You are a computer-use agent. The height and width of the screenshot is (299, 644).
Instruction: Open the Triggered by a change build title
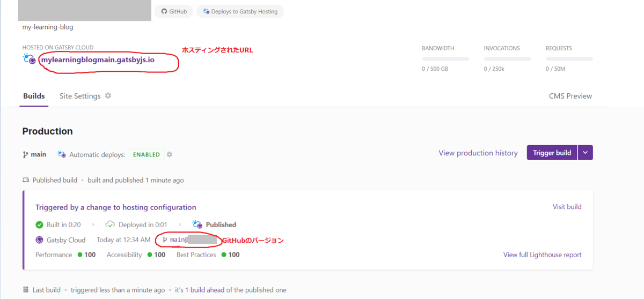[116, 207]
